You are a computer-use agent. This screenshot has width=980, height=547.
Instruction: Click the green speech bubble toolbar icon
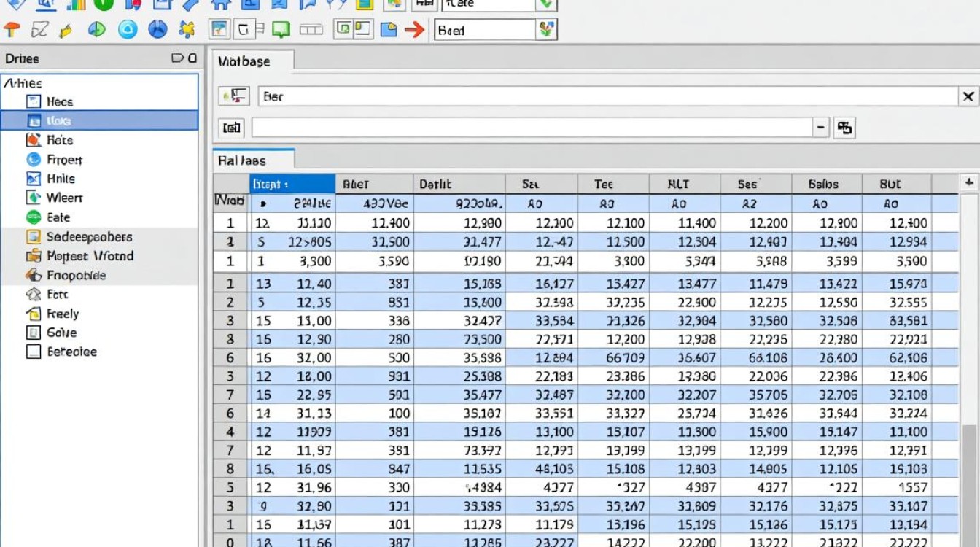click(x=281, y=30)
